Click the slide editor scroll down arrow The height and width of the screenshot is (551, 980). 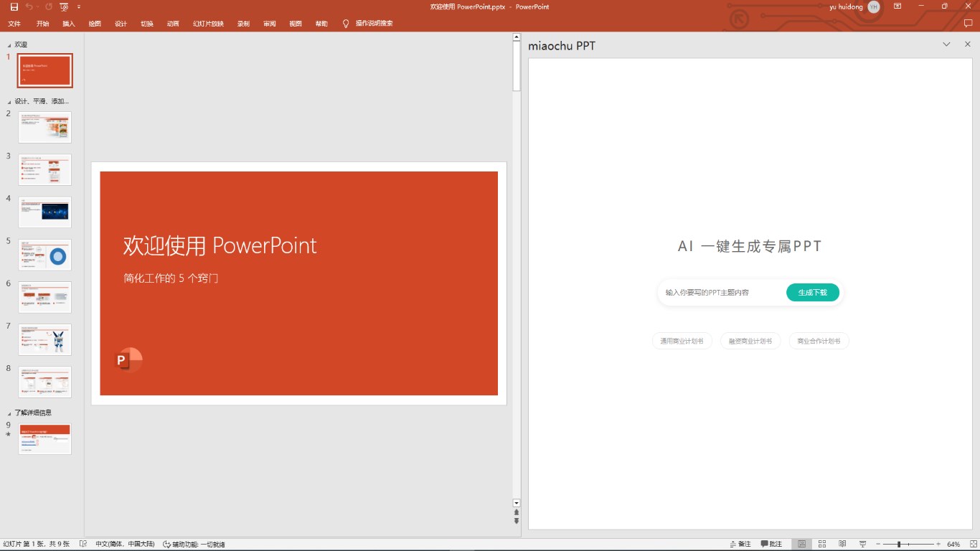(517, 503)
